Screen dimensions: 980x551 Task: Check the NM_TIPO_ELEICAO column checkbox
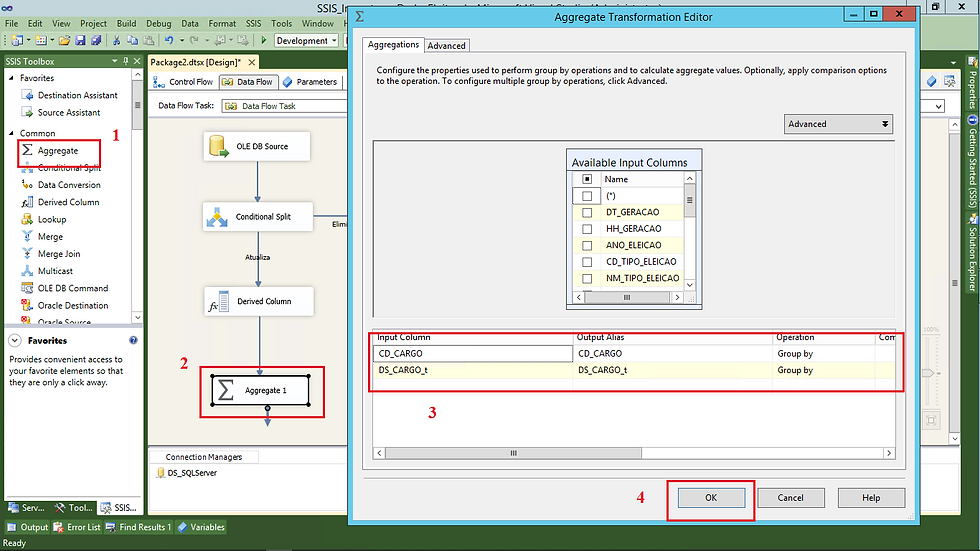pos(587,278)
